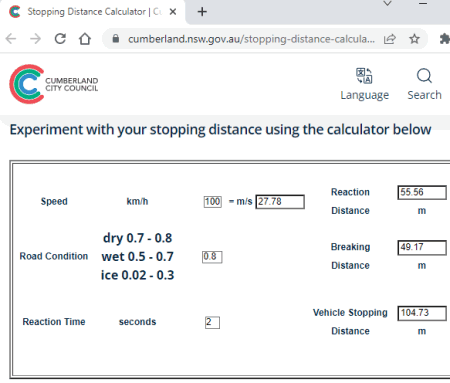Open the extensions puzzle-piece icon
This screenshot has height=383, width=450.
pyautogui.click(x=445, y=39)
